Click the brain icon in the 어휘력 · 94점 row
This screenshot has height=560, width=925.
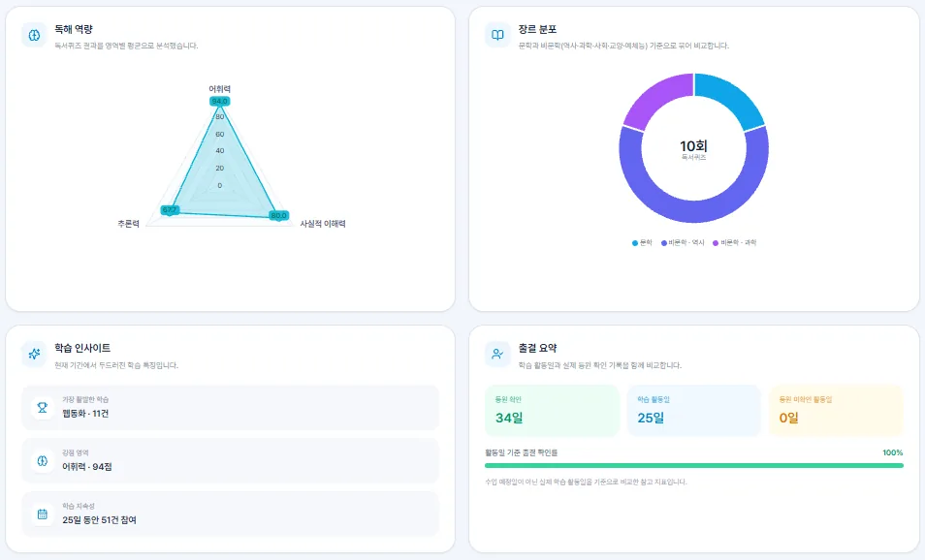[x=43, y=461]
